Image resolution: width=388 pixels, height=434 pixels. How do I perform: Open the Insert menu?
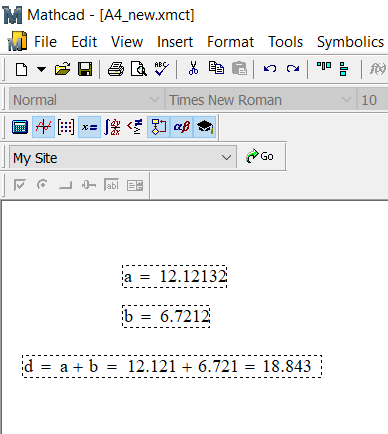point(175,42)
